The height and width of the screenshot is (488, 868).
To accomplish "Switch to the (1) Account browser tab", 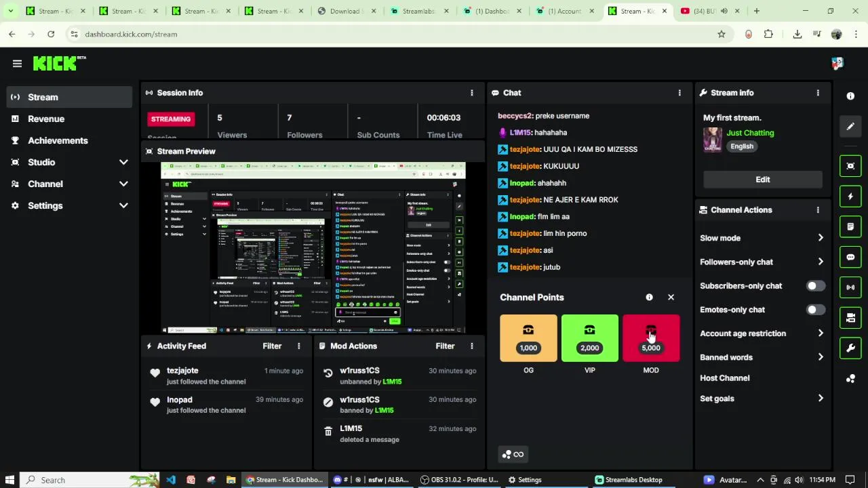I will tap(566, 11).
